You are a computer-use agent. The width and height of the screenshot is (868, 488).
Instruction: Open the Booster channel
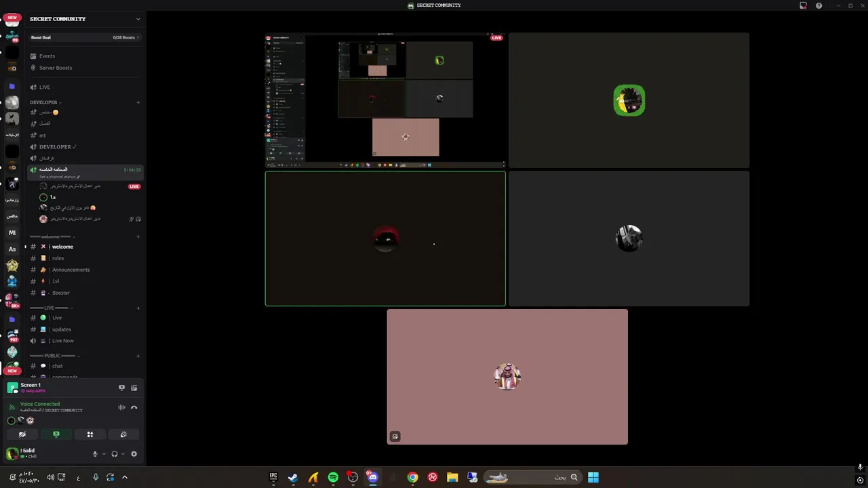pos(85,293)
